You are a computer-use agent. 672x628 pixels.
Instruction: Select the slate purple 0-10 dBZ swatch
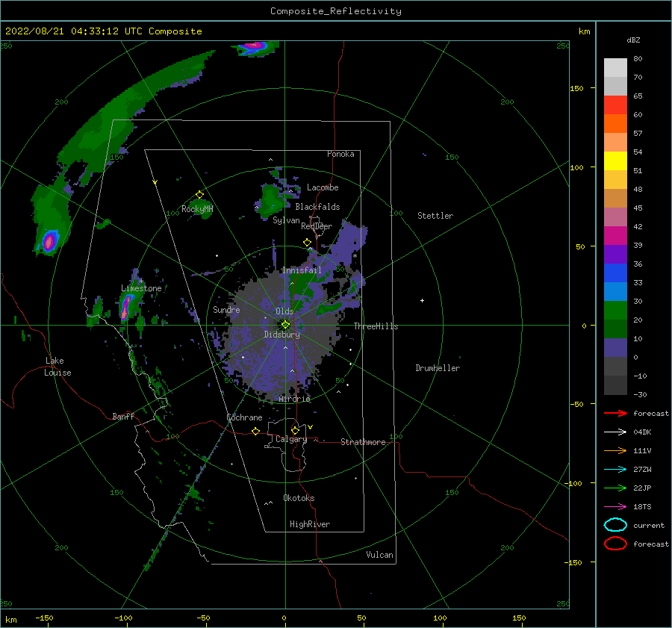coord(615,348)
